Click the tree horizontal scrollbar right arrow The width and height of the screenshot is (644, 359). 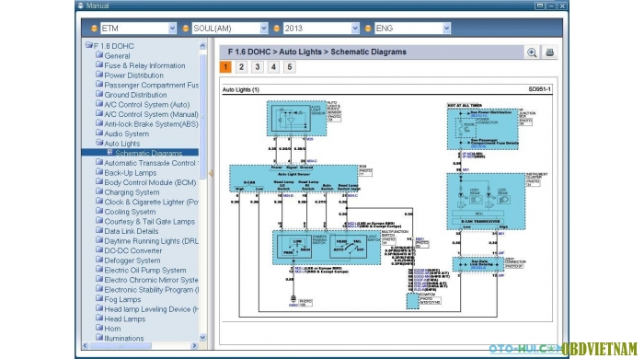pos(194,346)
